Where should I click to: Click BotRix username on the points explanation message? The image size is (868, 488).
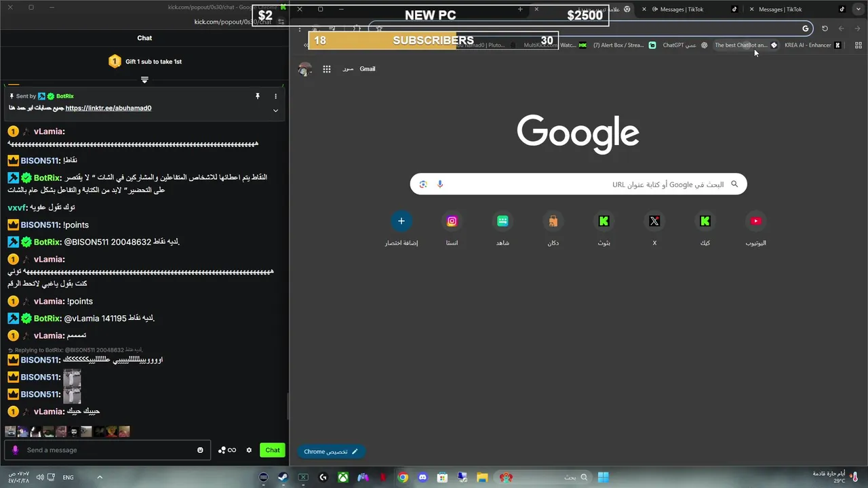[47, 178]
